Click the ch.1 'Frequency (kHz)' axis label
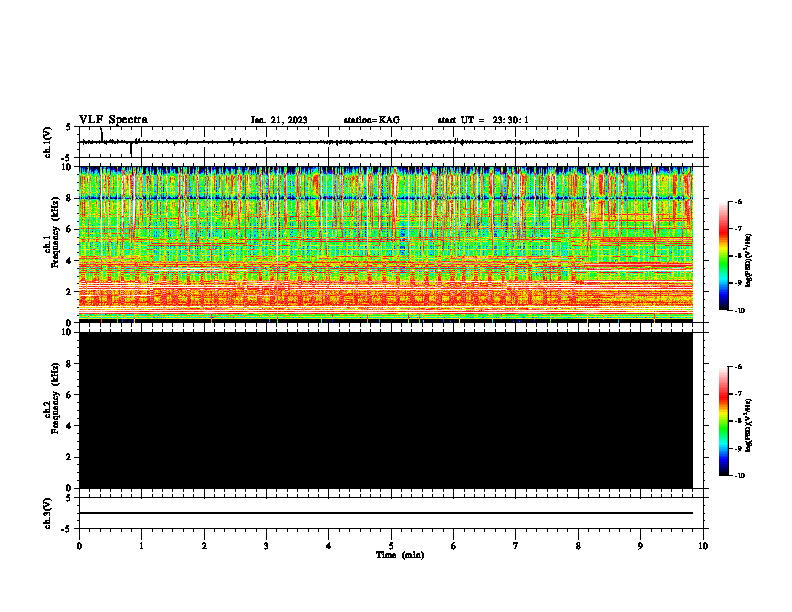Viewport: 792px width, 612px height. tap(55, 233)
